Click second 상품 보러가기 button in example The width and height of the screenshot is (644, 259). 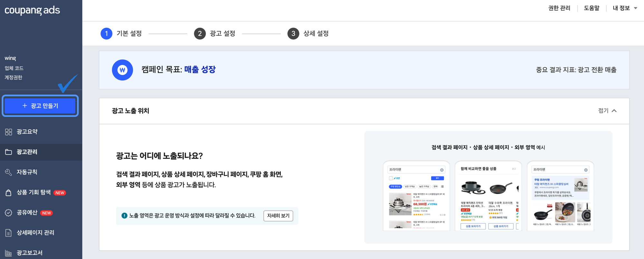pyautogui.click(x=501, y=226)
